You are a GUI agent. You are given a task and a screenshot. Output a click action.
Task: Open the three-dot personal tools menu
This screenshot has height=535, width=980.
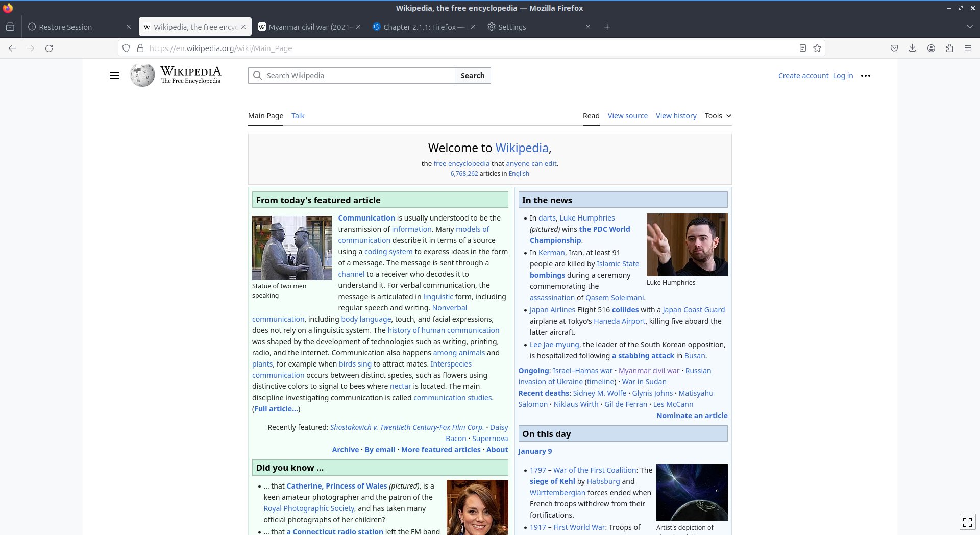[865, 76]
